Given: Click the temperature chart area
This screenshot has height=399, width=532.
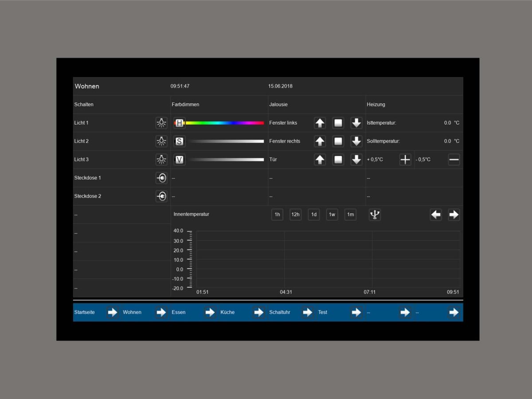Looking at the screenshot, I should coord(328,259).
